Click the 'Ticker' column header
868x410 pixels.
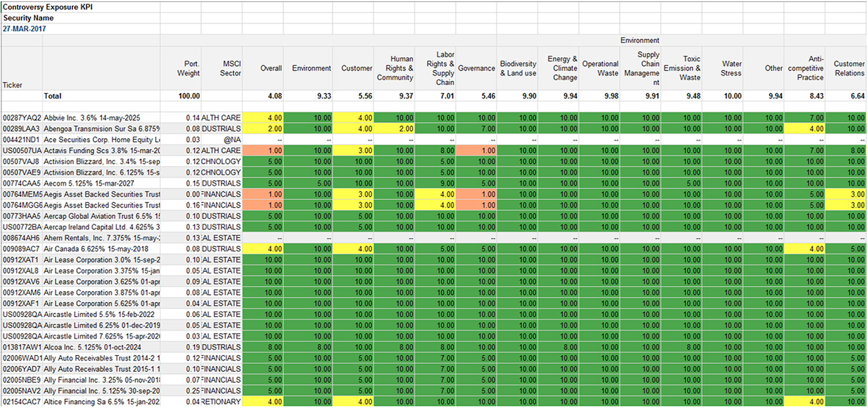[13, 85]
